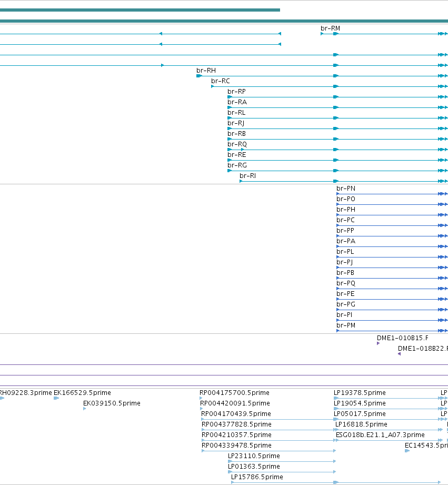The width and height of the screenshot is (448, 485).
Task: Open the br-RB transcript feature
Action: pyautogui.click(x=337, y=139)
